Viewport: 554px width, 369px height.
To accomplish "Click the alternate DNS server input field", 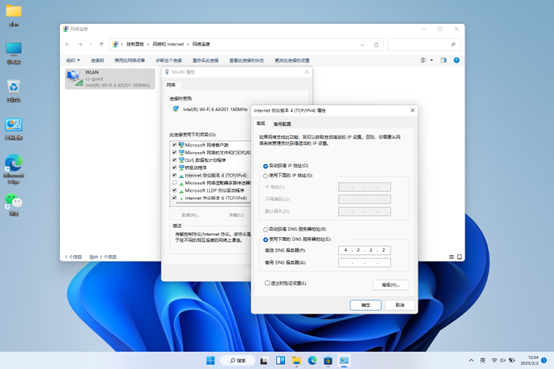I will pos(364,263).
